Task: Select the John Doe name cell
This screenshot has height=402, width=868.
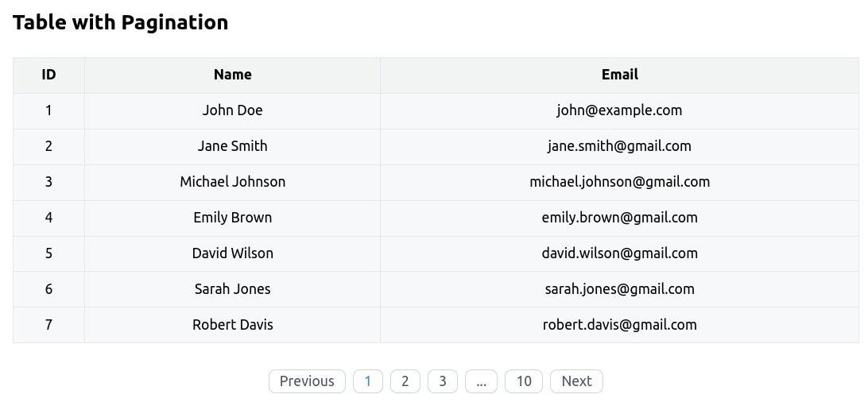Action: tap(232, 110)
